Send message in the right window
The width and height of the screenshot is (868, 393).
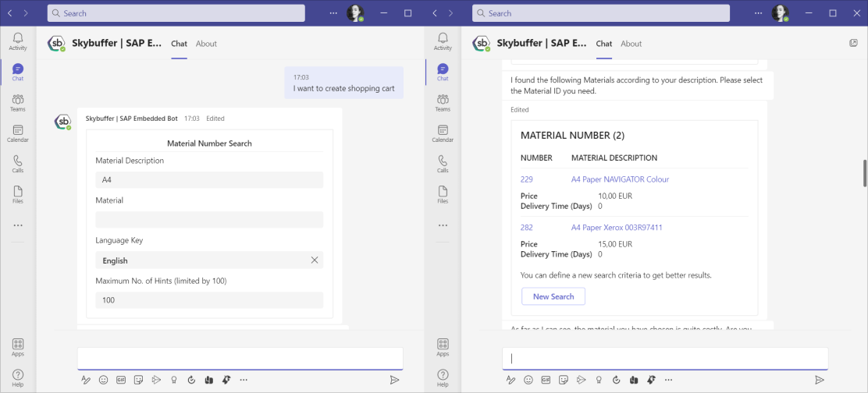tap(820, 380)
